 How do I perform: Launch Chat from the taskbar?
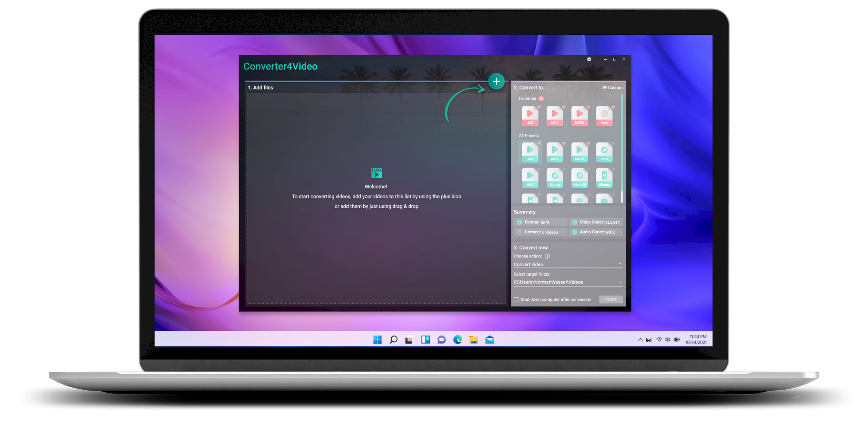[441, 340]
